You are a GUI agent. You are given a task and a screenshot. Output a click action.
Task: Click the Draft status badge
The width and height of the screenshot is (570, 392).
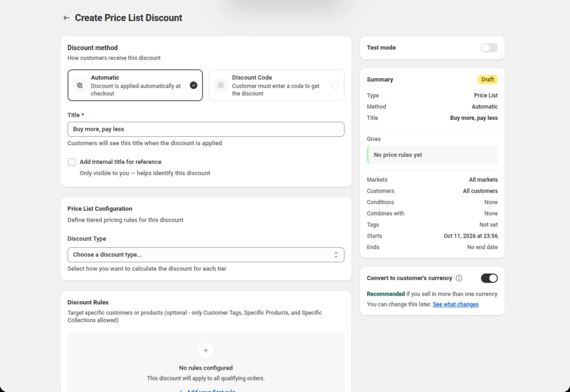click(x=487, y=80)
